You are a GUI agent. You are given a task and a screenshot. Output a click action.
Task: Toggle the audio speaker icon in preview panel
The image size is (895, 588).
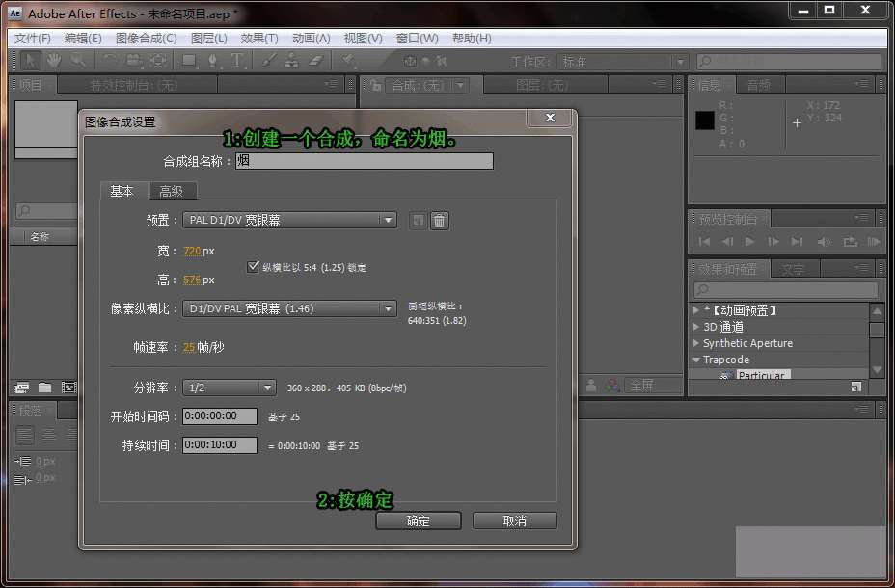pyautogui.click(x=824, y=242)
